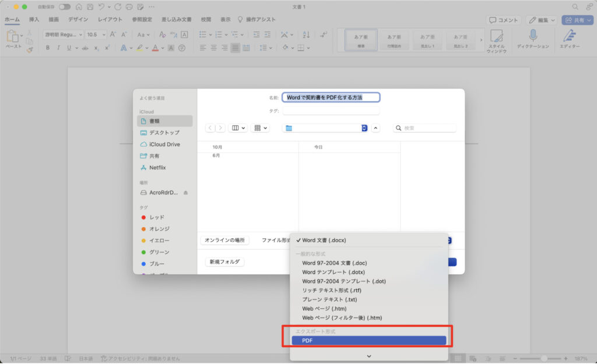
Task: Open the ホーム ribbon tab
Action: 12,19
